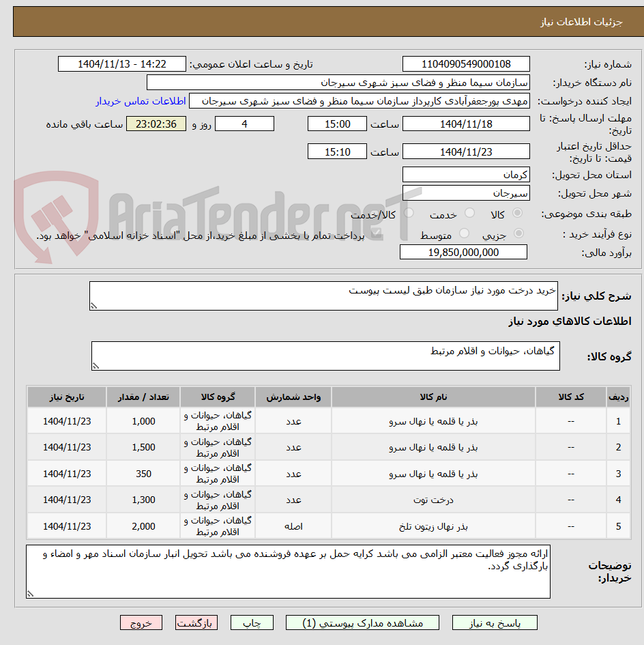
Task: Click price validity date 1404/11/23 field
Action: (x=466, y=152)
